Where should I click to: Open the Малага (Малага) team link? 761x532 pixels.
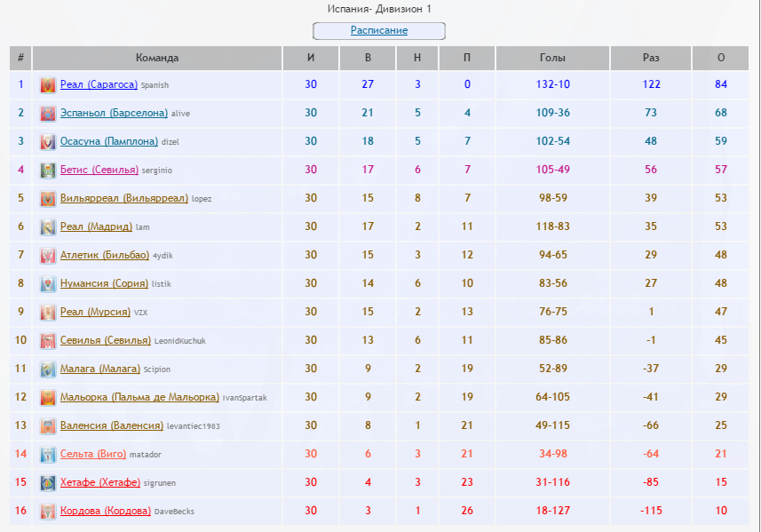click(x=100, y=369)
